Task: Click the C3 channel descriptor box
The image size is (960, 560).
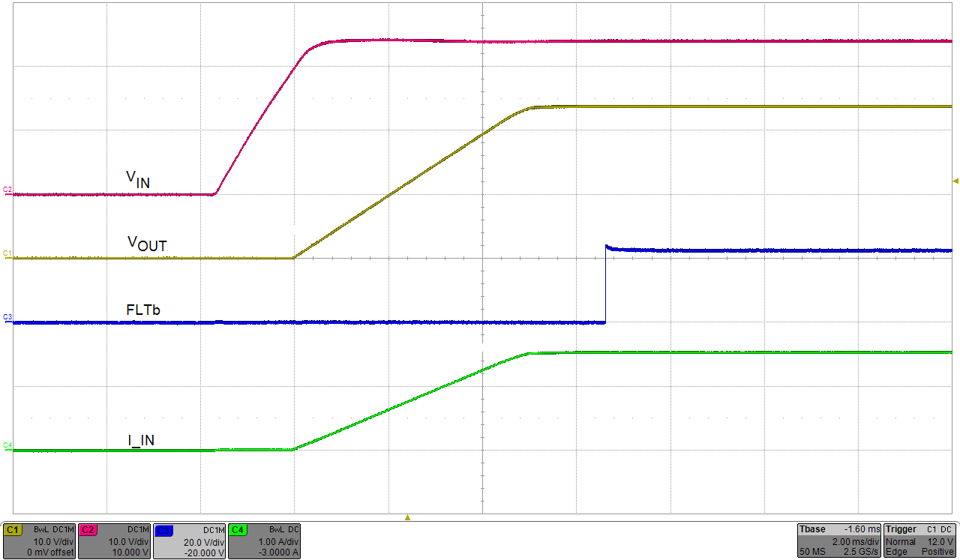Action: click(188, 541)
